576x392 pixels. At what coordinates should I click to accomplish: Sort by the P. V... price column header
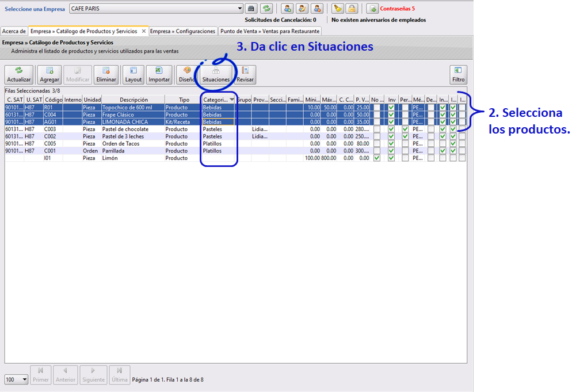362,100
